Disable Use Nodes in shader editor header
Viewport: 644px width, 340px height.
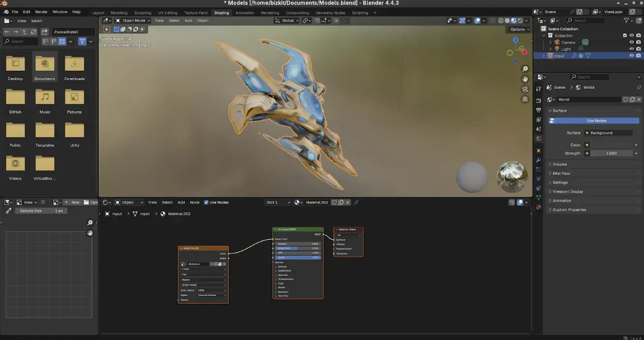[206, 202]
